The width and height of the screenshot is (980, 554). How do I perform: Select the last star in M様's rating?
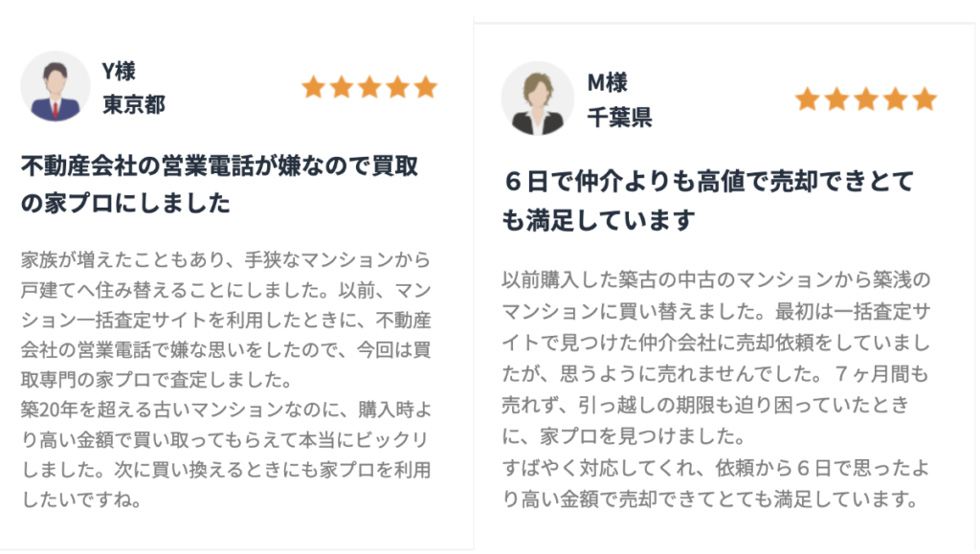click(924, 100)
